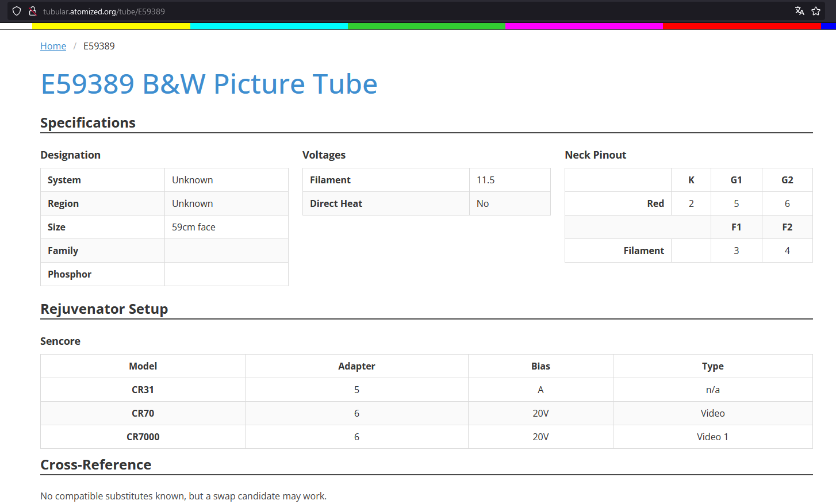
Task: Click the 20V bias in CR70 row
Action: coord(540,413)
